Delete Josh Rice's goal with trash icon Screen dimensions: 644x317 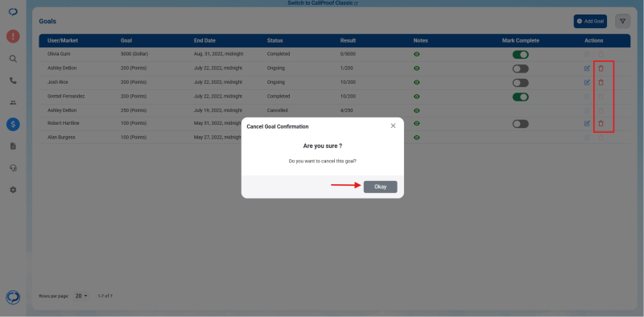pos(601,82)
